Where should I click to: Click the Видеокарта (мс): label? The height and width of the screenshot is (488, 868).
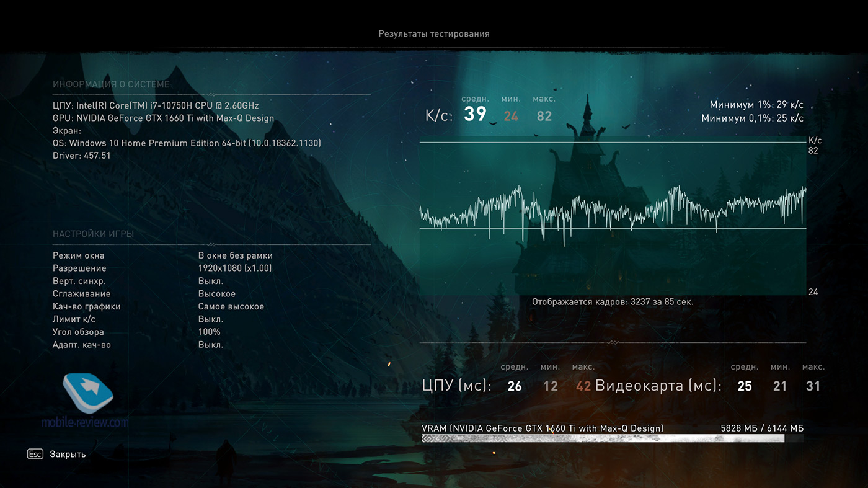click(x=658, y=386)
